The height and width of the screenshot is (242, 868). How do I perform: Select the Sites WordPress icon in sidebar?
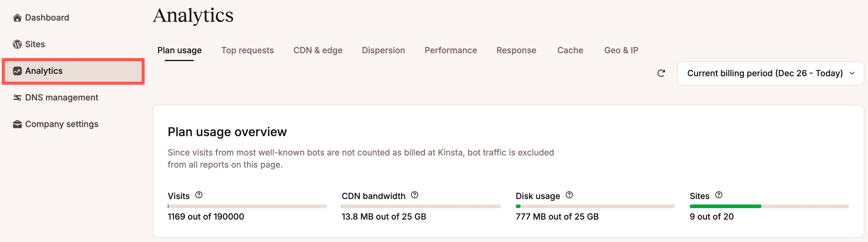pos(17,44)
